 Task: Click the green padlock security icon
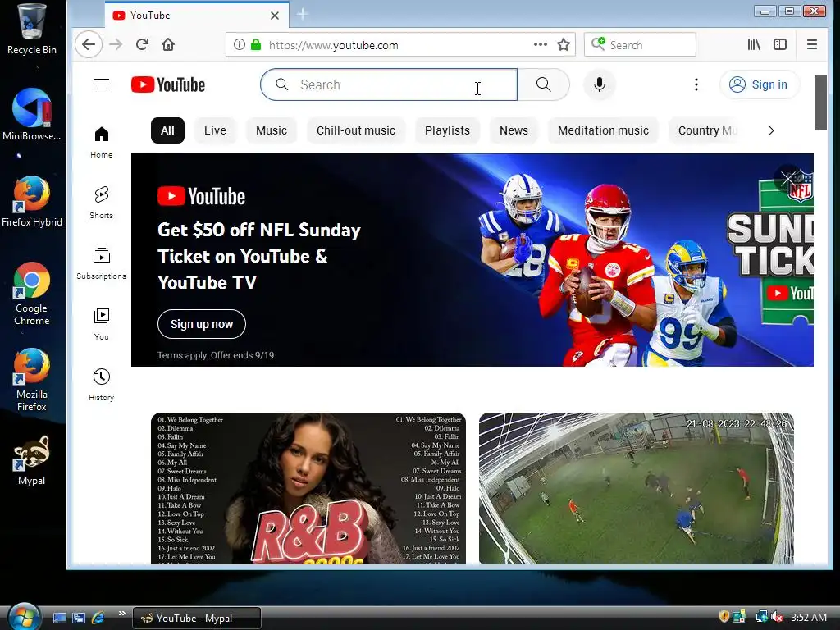[256, 44]
